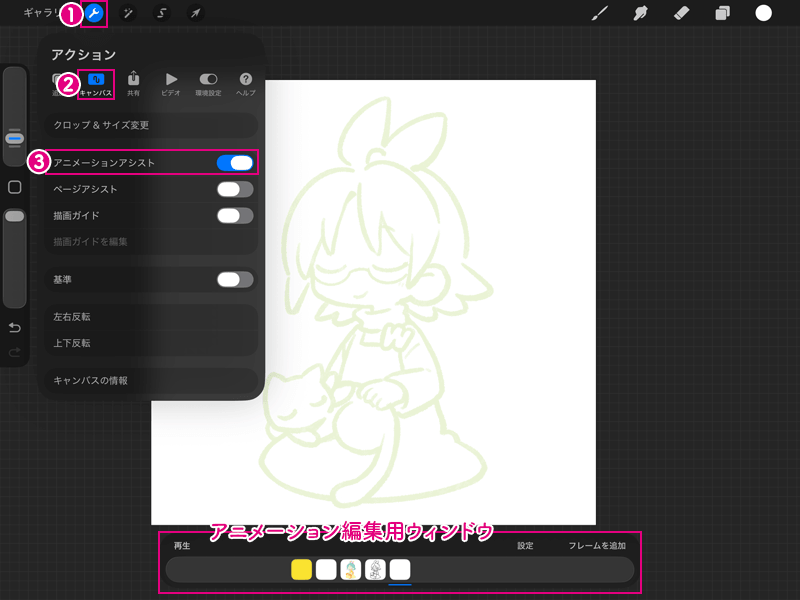Click 再生 to play animation
The width and height of the screenshot is (800, 600).
182,546
